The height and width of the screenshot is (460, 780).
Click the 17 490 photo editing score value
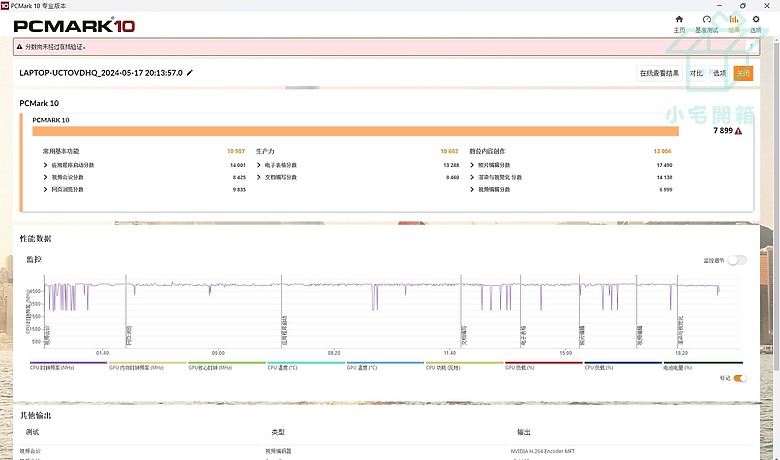tap(664, 165)
